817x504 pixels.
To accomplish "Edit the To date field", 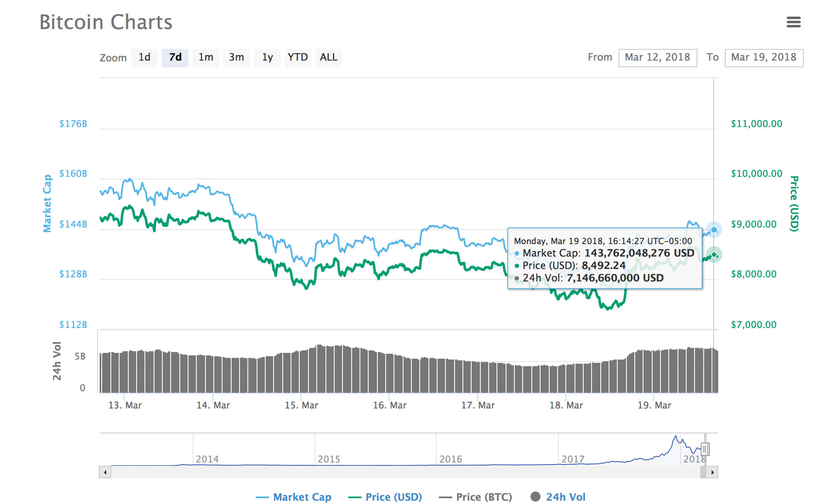I will (764, 58).
